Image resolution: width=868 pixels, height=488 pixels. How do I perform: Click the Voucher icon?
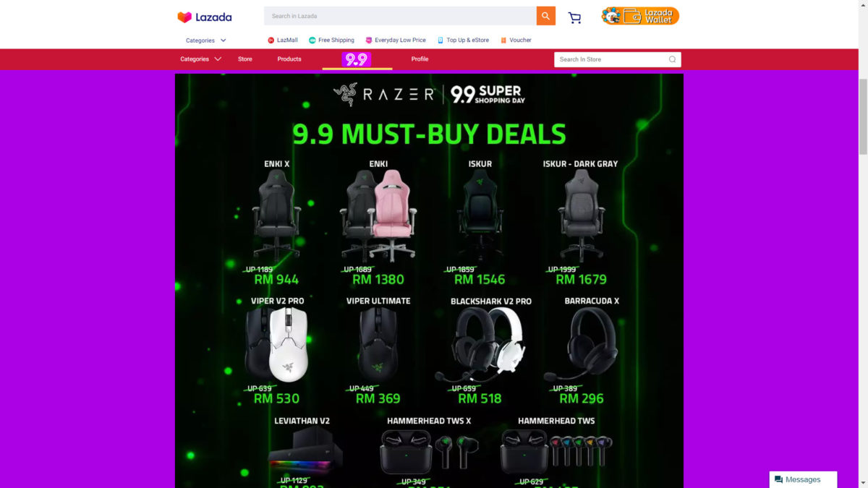coord(503,40)
